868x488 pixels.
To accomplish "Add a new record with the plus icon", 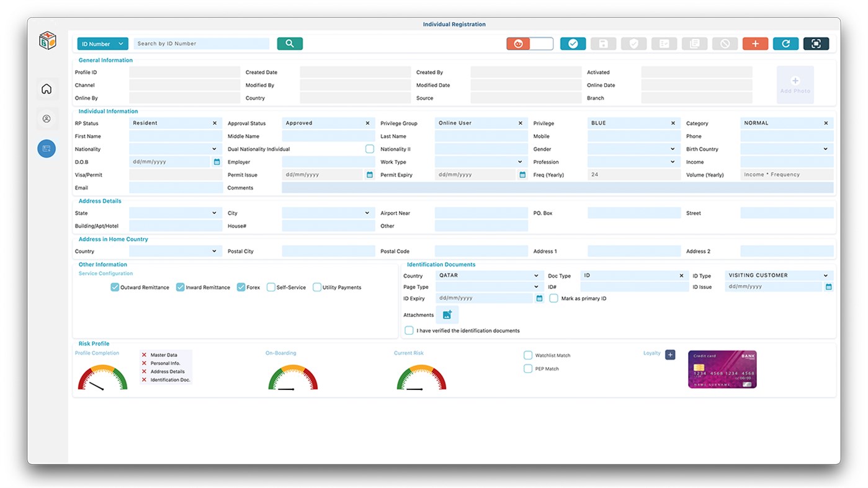I will (x=755, y=43).
